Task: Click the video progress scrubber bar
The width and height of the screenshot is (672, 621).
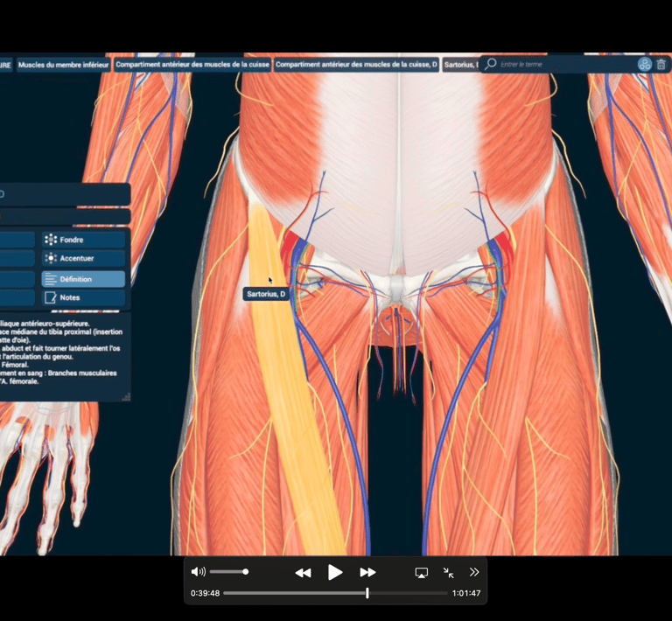Action: tap(336, 593)
